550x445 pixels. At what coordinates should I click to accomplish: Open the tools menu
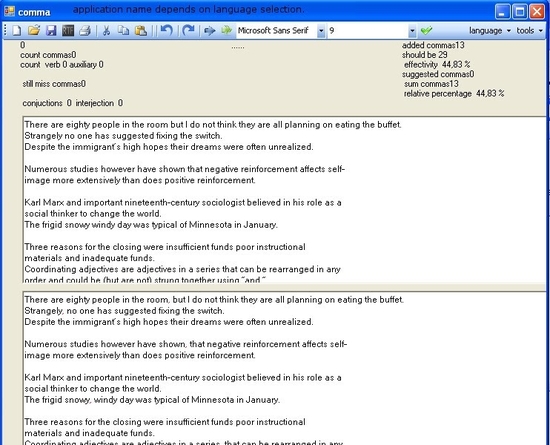tap(530, 31)
